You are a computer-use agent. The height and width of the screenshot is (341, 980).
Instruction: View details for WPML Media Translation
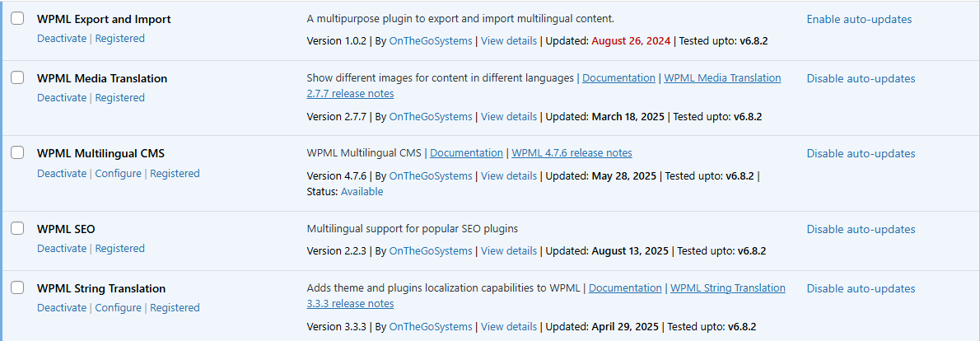508,116
